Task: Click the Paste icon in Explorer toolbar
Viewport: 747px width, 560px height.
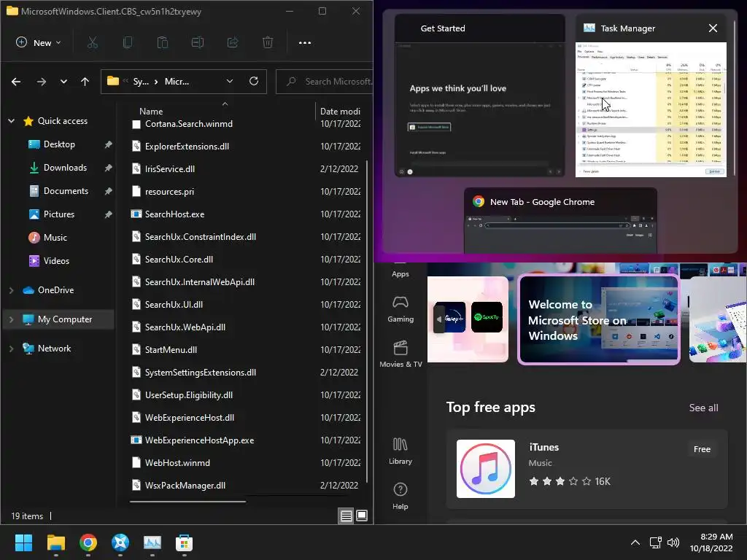Action: [x=163, y=42]
